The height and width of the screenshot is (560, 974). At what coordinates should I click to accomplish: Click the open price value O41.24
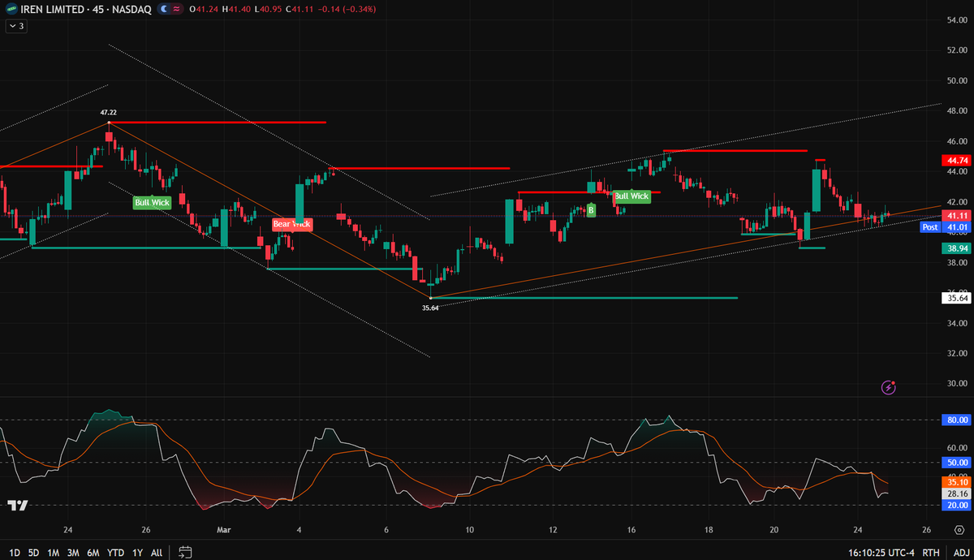point(203,9)
